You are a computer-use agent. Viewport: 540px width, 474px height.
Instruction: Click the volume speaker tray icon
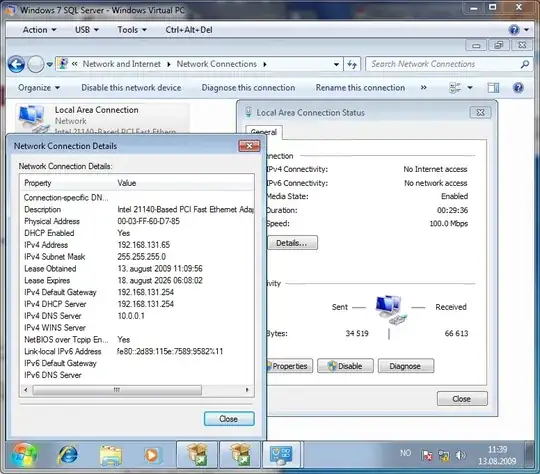tap(460, 455)
